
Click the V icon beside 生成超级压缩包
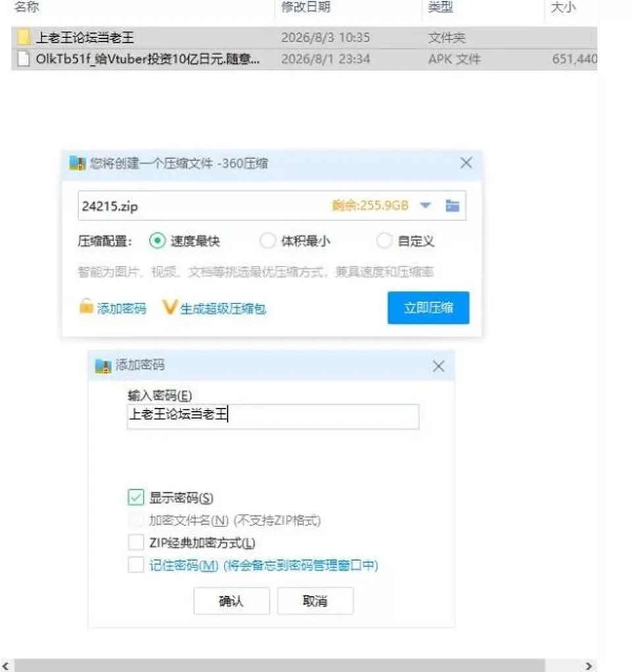[x=170, y=307]
